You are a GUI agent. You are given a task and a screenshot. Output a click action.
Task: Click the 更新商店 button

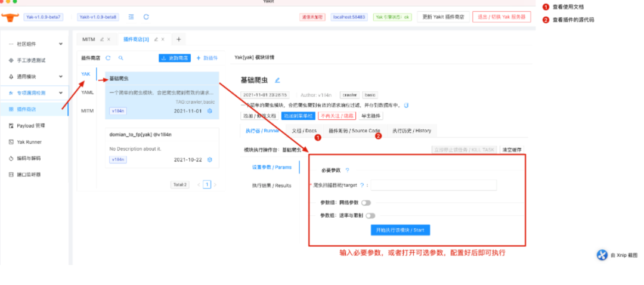point(175,58)
